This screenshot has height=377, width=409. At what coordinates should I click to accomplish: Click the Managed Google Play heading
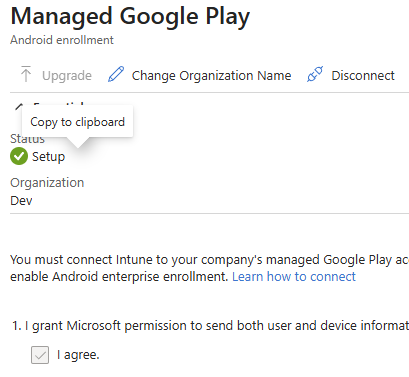(130, 16)
